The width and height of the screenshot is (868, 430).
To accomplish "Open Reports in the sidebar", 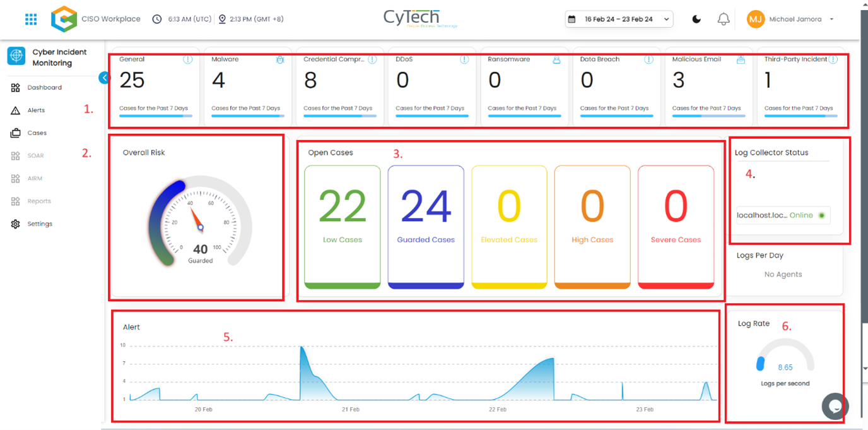I will tap(39, 201).
